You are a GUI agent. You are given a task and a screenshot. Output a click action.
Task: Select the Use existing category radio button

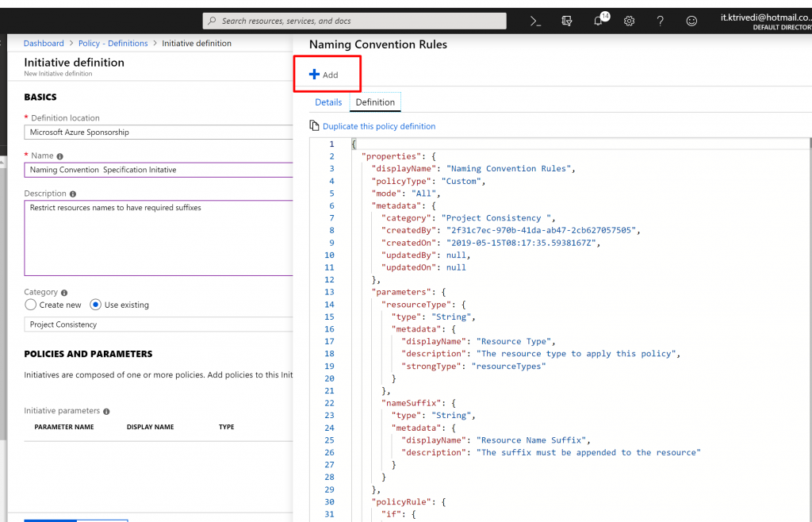pyautogui.click(x=96, y=305)
